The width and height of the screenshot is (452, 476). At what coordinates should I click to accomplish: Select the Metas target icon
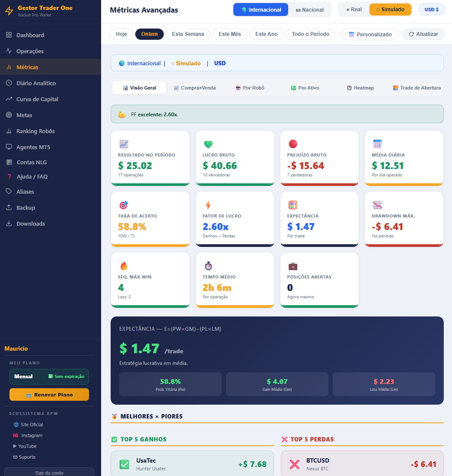click(x=9, y=115)
